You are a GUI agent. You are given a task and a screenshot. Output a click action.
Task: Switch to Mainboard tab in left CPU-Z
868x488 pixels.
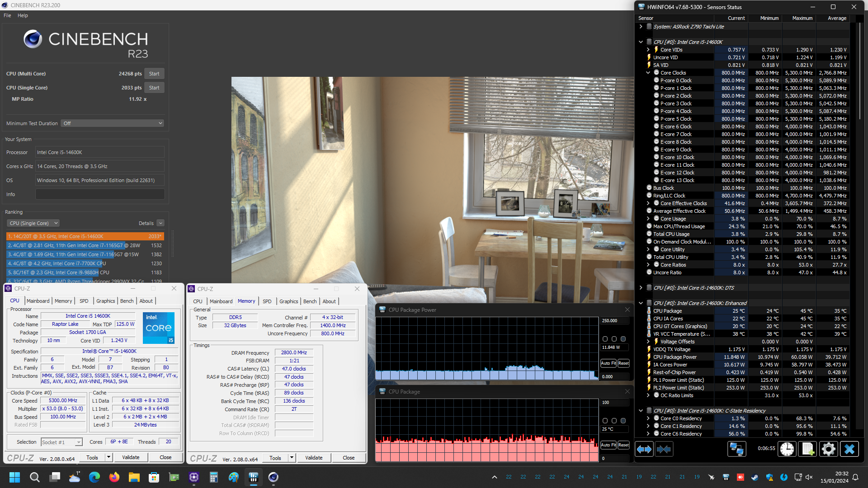pos(38,301)
